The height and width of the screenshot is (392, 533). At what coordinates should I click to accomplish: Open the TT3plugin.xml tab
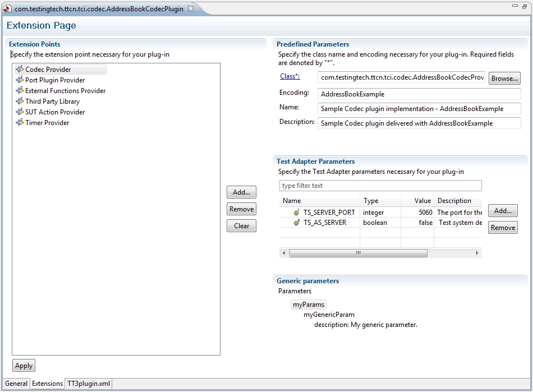pos(89,384)
